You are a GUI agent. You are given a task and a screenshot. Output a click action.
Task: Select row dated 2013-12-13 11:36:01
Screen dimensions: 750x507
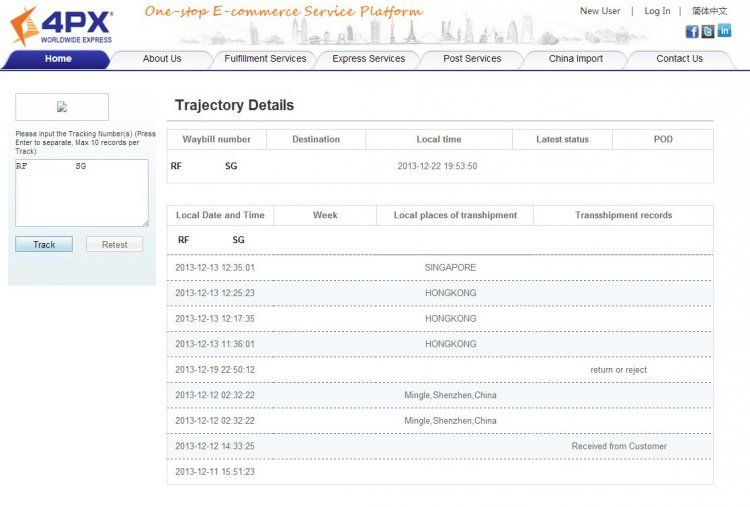[x=440, y=344]
